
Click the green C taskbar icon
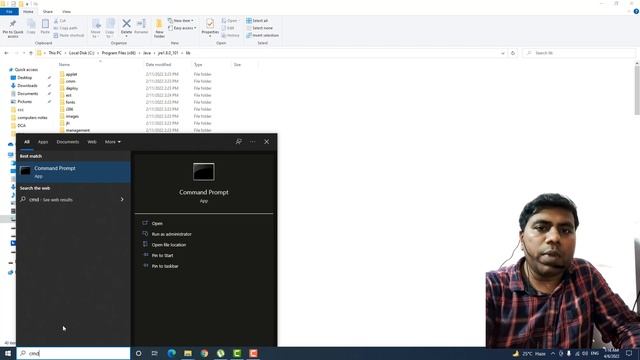(x=237, y=353)
